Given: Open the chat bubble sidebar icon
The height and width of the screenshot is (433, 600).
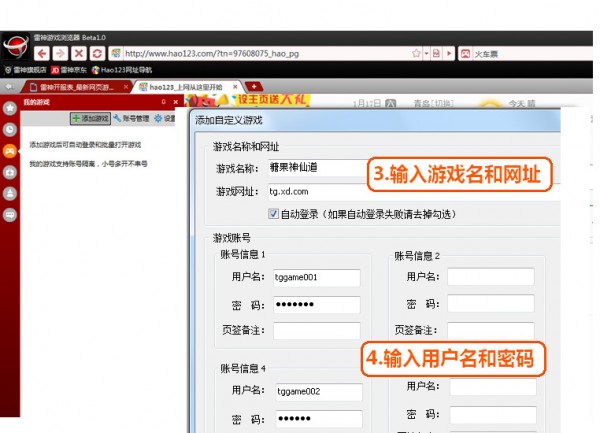Looking at the screenshot, I should pos(9,214).
